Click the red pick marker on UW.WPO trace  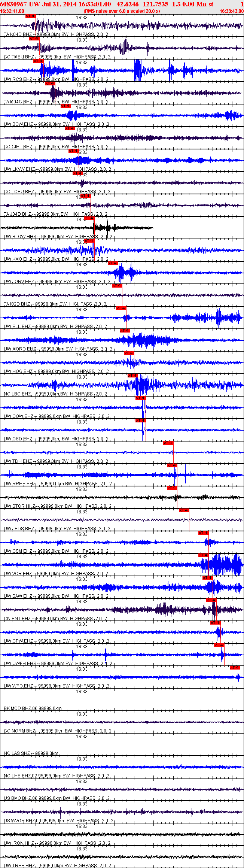coord(235,668)
